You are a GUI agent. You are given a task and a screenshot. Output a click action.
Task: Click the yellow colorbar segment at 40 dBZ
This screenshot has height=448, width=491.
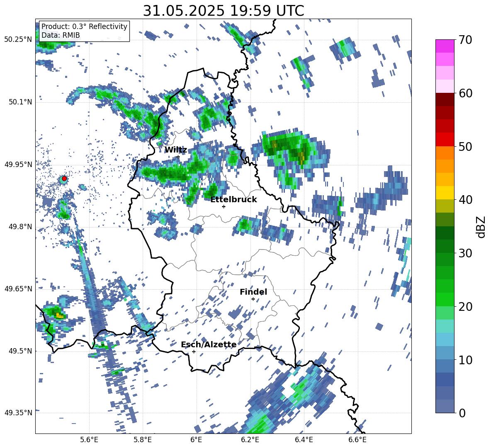click(445, 193)
